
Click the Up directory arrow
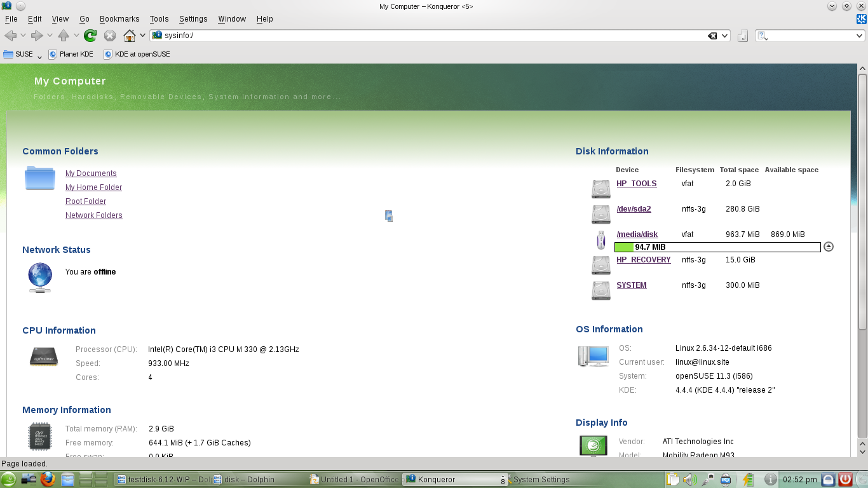63,36
